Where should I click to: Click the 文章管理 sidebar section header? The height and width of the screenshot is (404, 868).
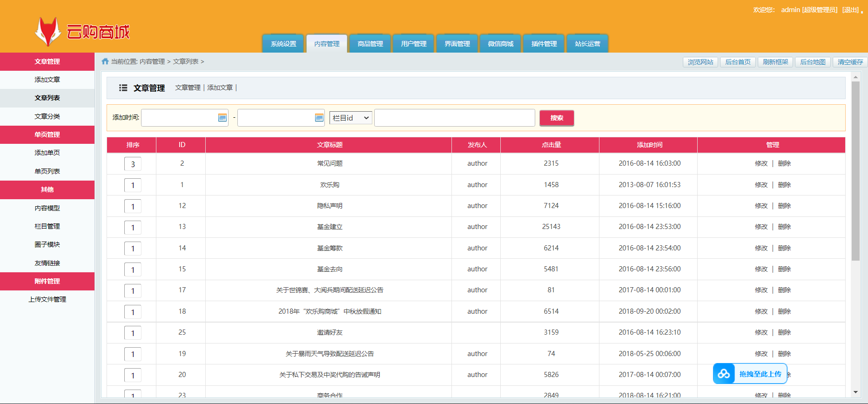(x=47, y=61)
